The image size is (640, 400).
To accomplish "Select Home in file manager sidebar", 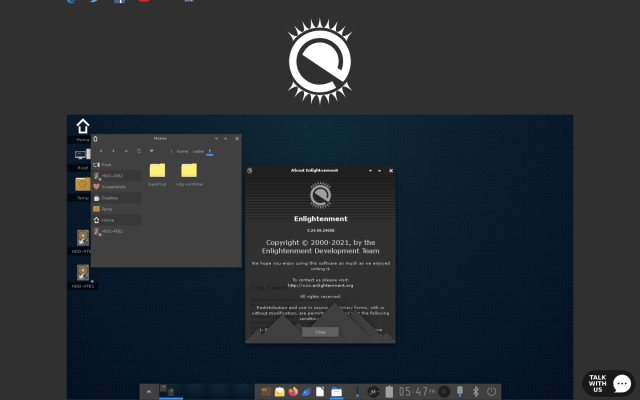I will pos(117,220).
